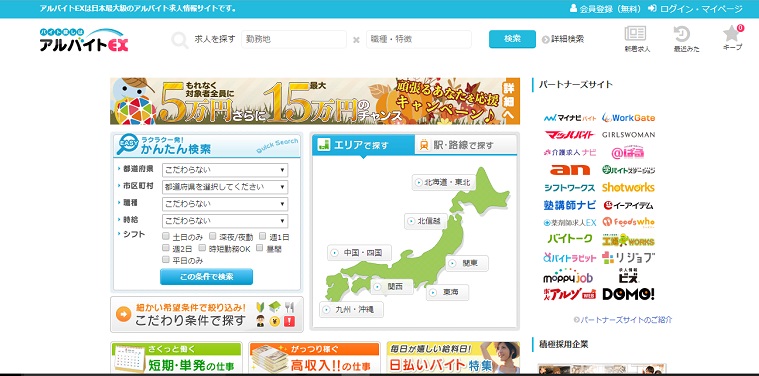Image resolution: width=759 pixels, height=376 pixels.
Task: Open the 都道府県 dropdown
Action: [225, 170]
